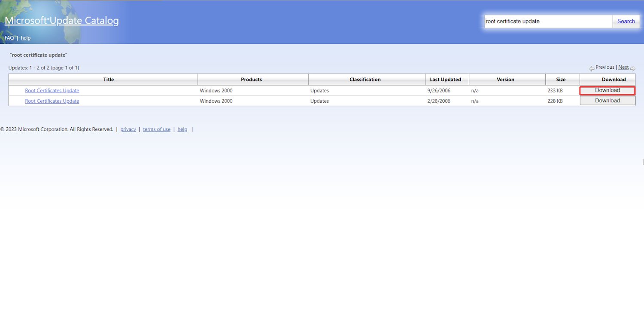Open the help link in footer
The width and height of the screenshot is (644, 313).
click(182, 129)
